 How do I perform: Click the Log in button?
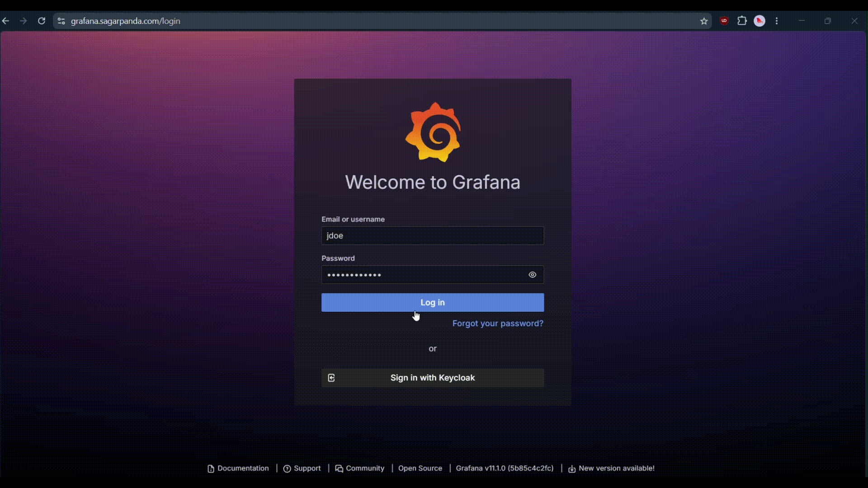click(433, 302)
